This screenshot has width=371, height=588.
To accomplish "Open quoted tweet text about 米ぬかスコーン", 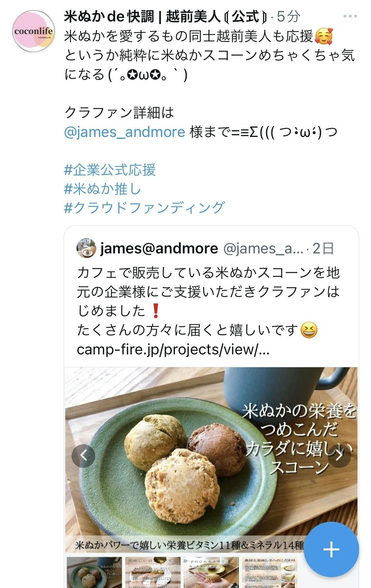I will coord(208,301).
